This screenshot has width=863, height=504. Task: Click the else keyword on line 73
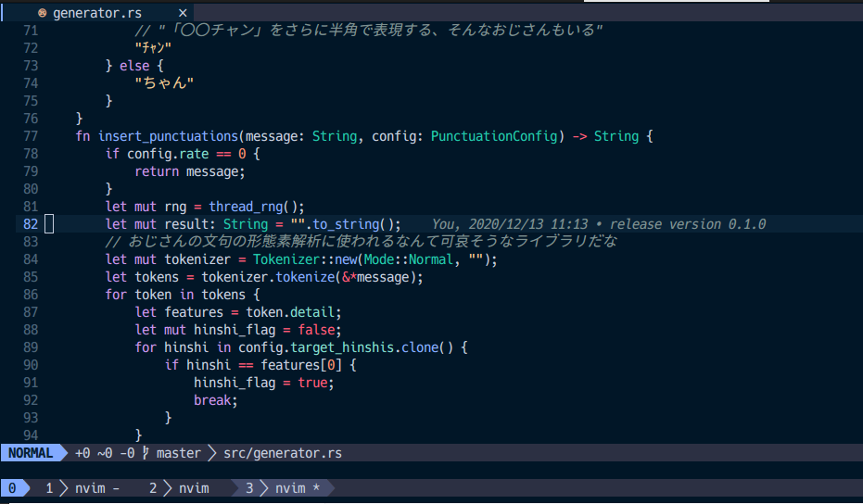(134, 66)
